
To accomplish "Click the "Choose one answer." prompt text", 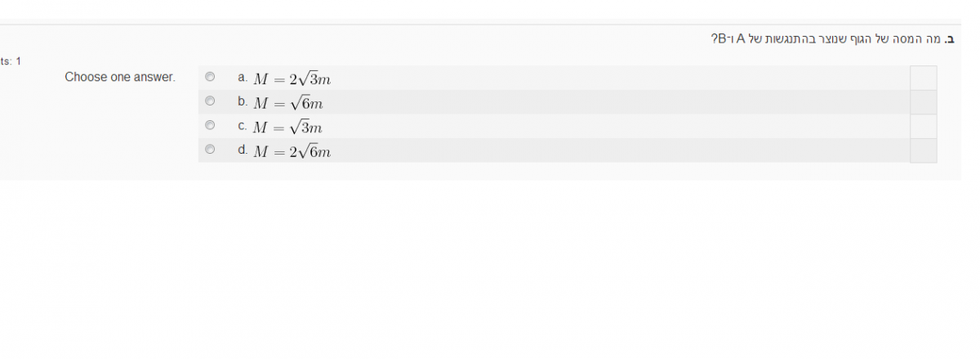I will [x=120, y=77].
